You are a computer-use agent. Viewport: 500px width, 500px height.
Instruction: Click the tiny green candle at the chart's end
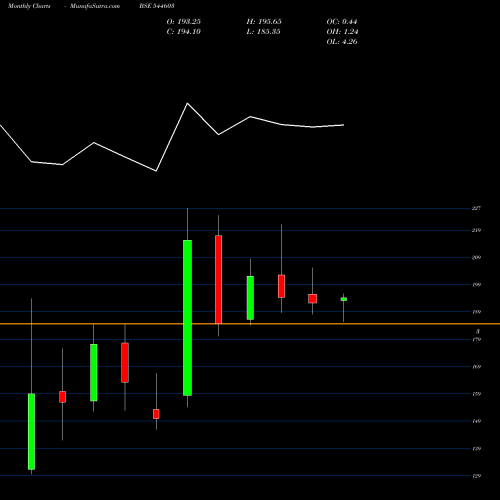click(344, 299)
